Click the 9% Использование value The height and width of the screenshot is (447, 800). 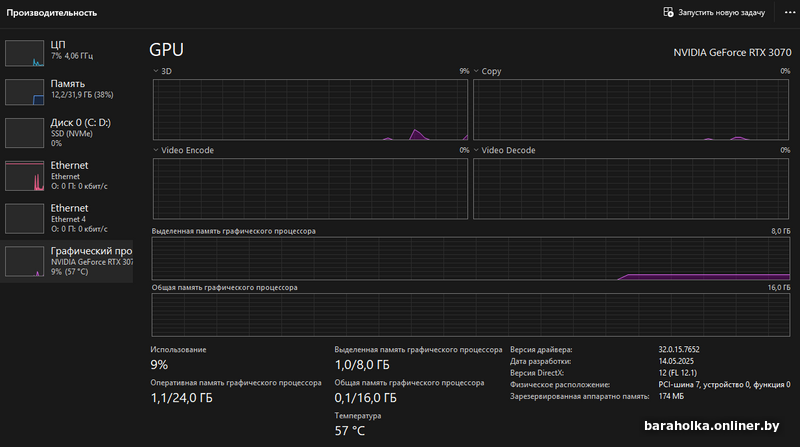click(159, 365)
